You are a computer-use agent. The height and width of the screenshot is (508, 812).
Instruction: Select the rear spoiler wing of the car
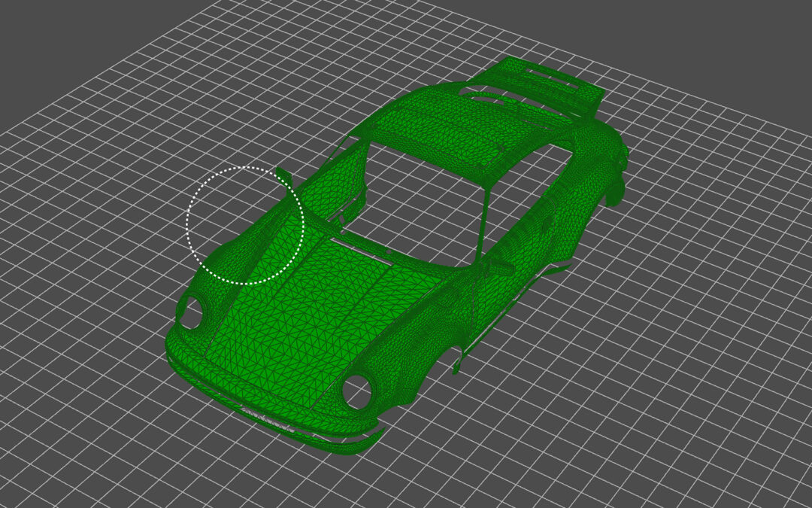pos(544,86)
